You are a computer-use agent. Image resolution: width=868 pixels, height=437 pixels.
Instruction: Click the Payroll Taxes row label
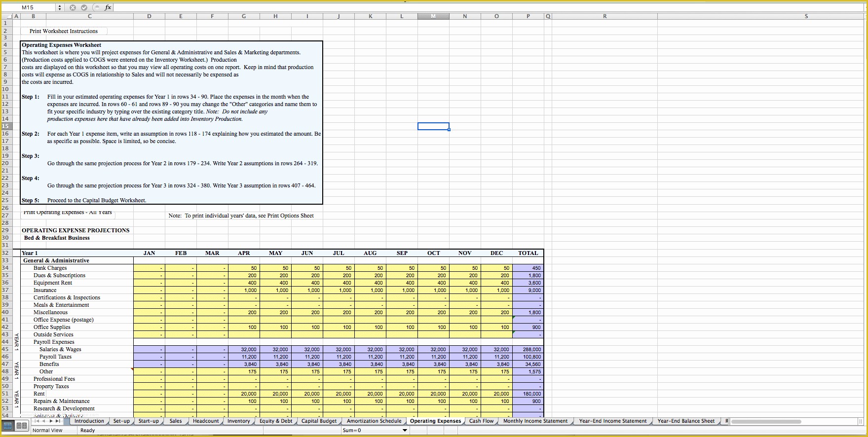(x=55, y=357)
